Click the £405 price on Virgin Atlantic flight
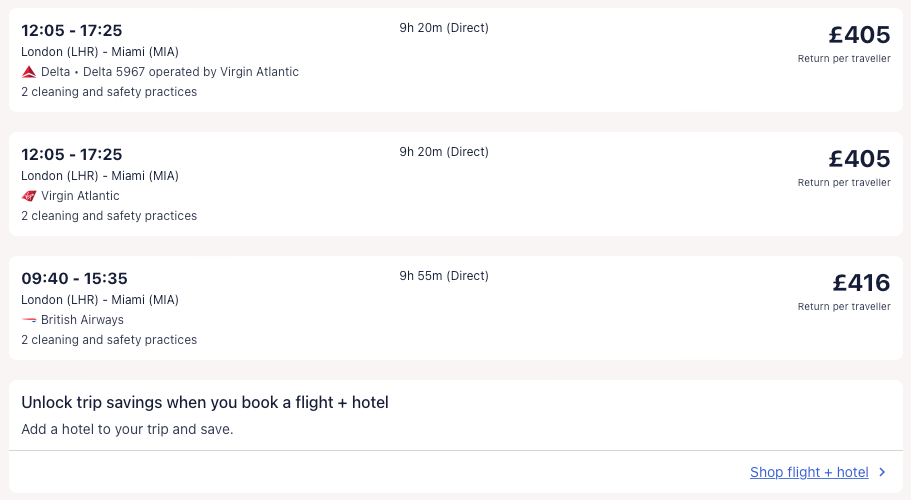The width and height of the screenshot is (911, 500). click(860, 159)
